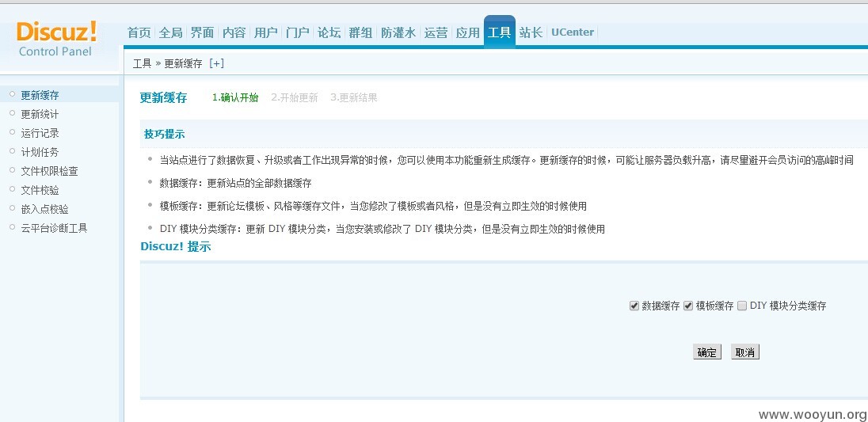Open the 界面 tab

click(x=202, y=32)
